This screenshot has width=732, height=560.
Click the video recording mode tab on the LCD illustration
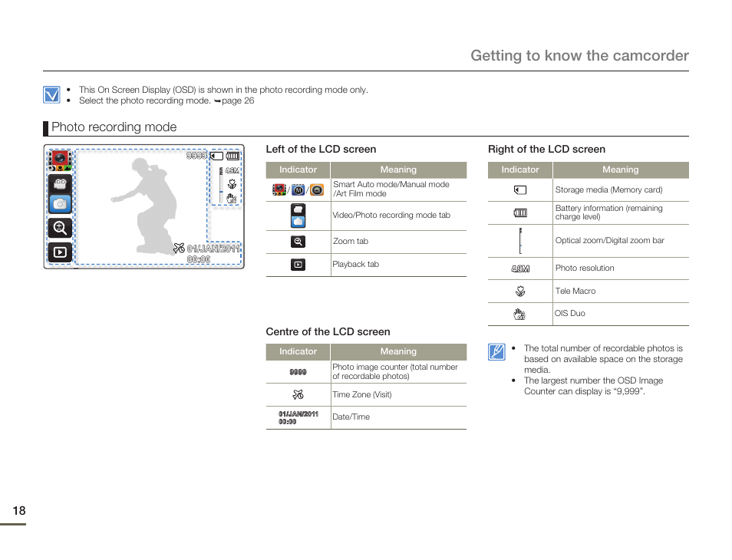(60, 184)
